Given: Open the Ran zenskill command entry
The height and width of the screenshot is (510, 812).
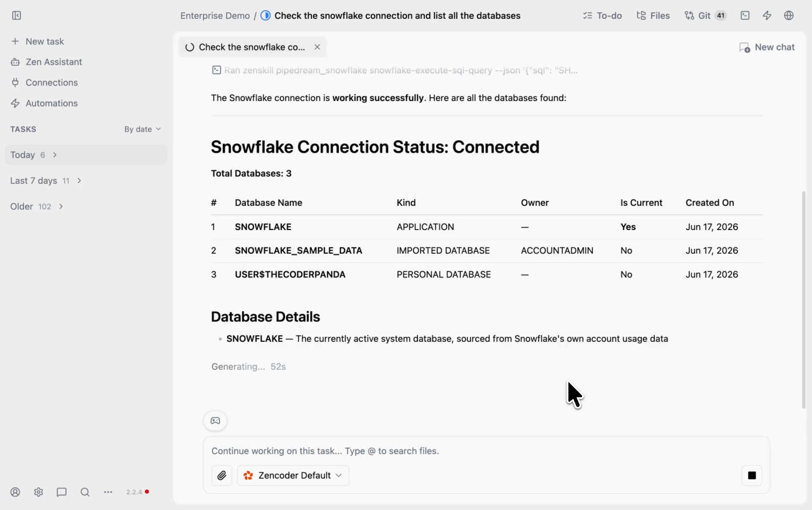Looking at the screenshot, I should pos(395,70).
